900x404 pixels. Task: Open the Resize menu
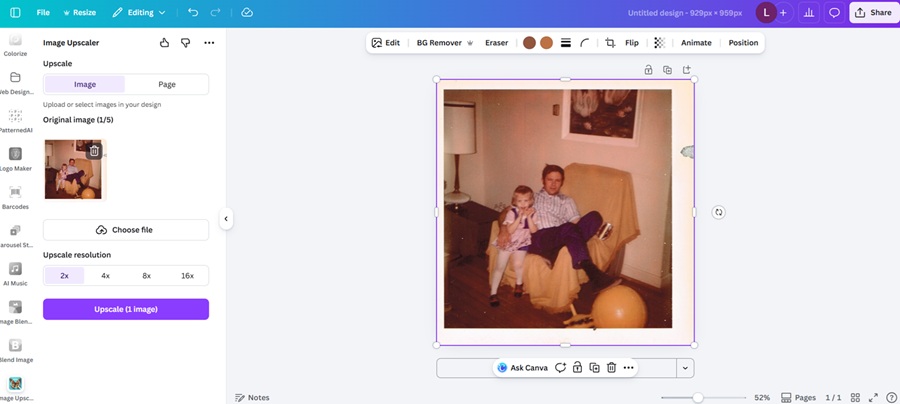click(x=79, y=13)
